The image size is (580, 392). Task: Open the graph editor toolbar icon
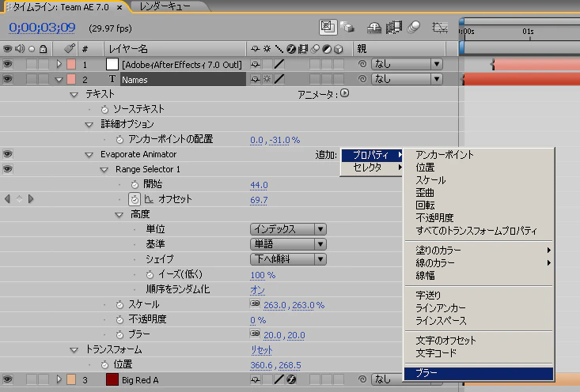tap(440, 27)
